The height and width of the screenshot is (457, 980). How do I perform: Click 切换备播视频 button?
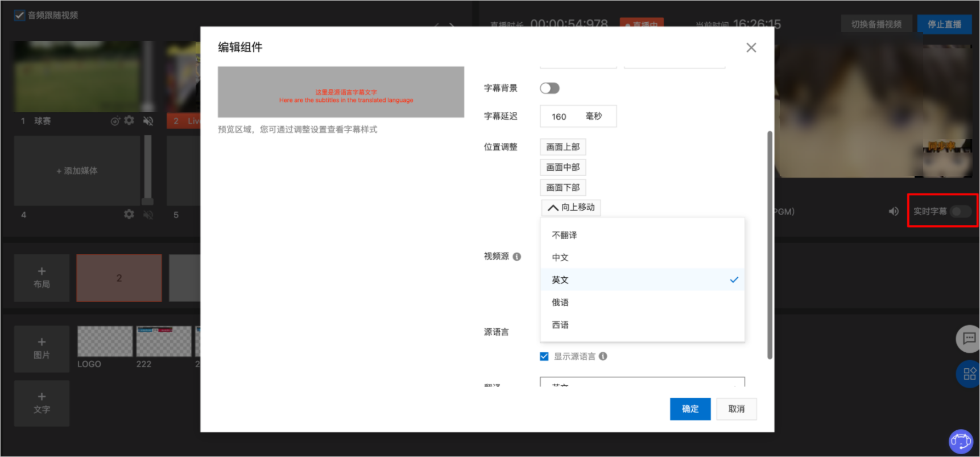click(x=876, y=24)
